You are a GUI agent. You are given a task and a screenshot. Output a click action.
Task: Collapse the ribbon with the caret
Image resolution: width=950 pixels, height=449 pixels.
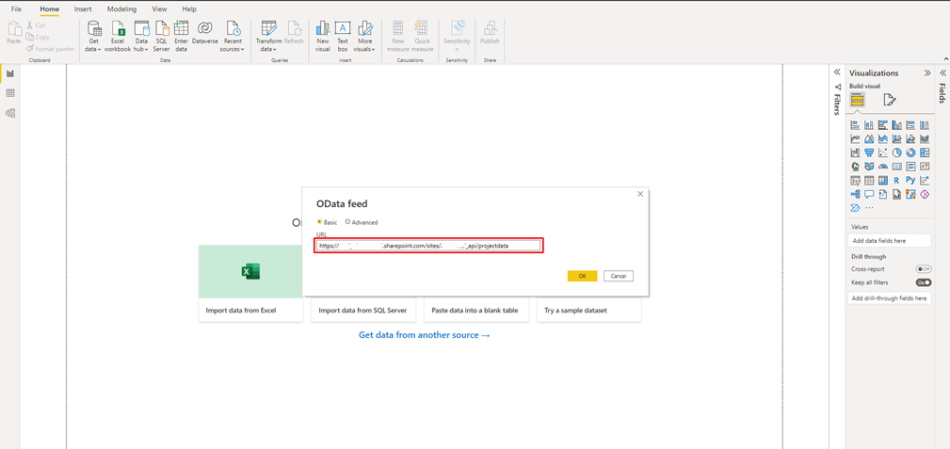coord(945,58)
